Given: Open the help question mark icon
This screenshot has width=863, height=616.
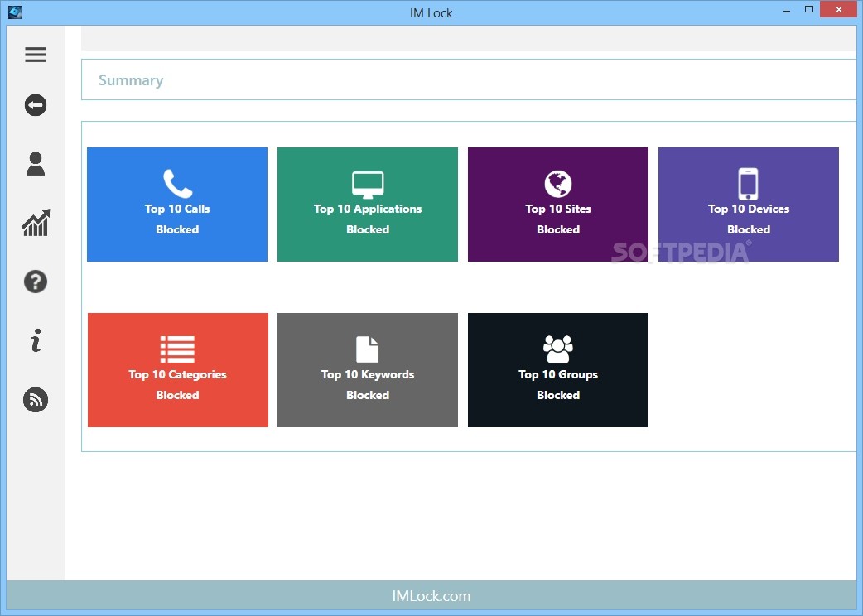Looking at the screenshot, I should coord(36,282).
